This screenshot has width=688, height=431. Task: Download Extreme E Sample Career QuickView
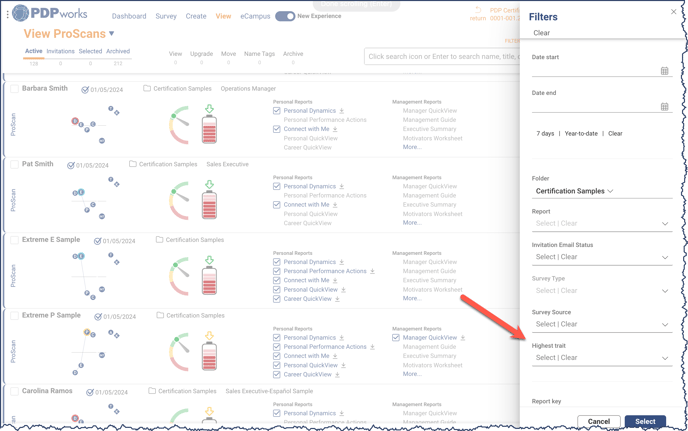[x=337, y=299]
